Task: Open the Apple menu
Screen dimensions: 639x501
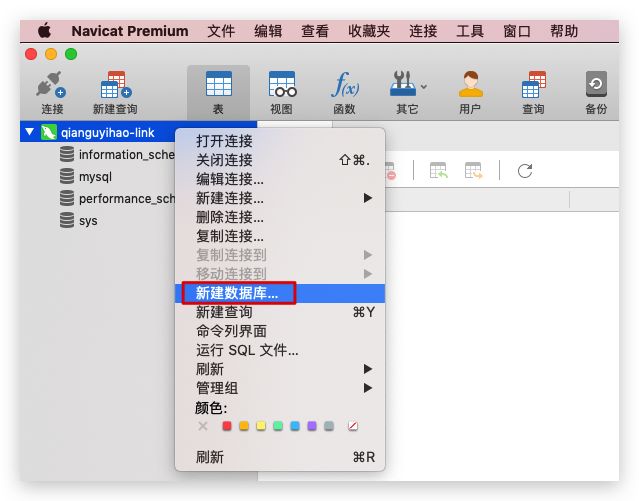Action: [44, 31]
